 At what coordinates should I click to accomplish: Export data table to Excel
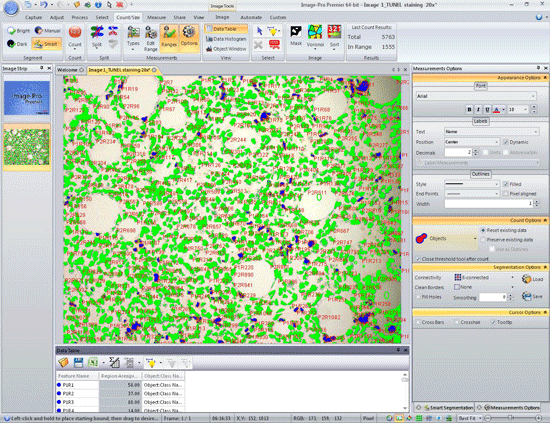pyautogui.click(x=93, y=362)
